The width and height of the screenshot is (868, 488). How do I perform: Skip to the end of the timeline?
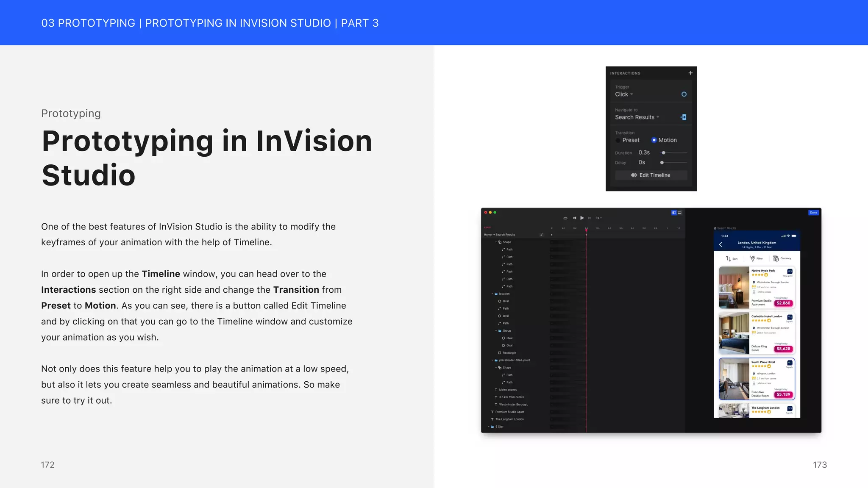(x=589, y=218)
